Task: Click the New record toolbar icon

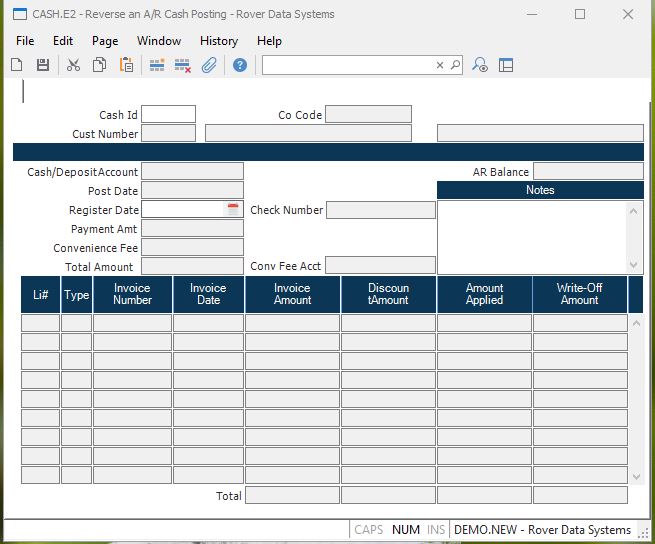Action: pos(17,65)
